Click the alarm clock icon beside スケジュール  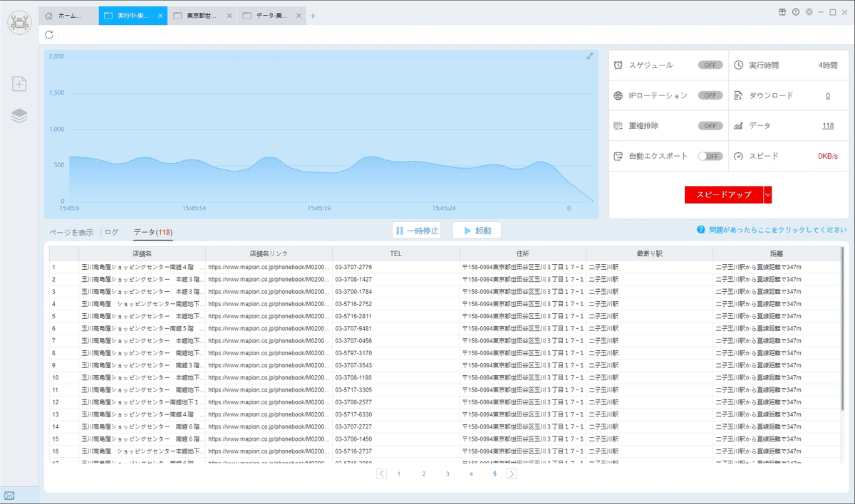click(x=618, y=65)
